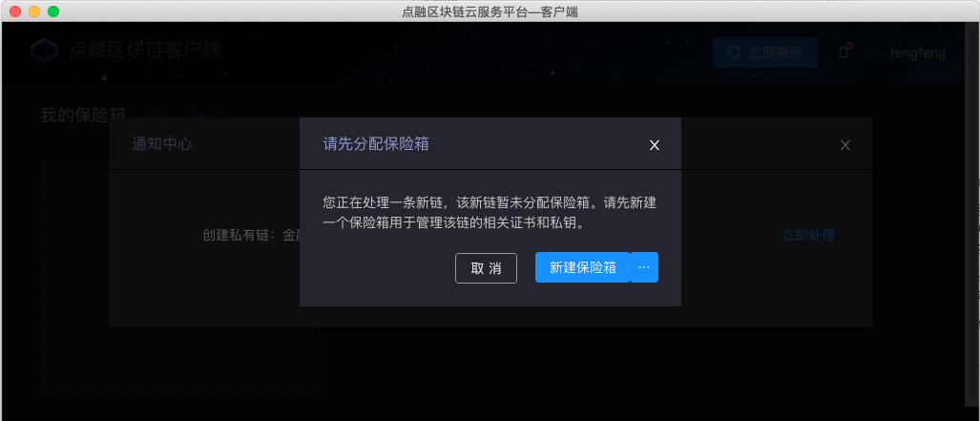Expand the ··· more options button
The image size is (980, 421).
point(644,267)
